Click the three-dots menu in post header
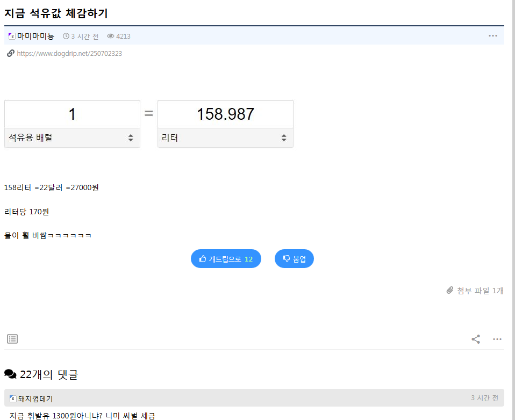The image size is (515, 420). (x=492, y=36)
